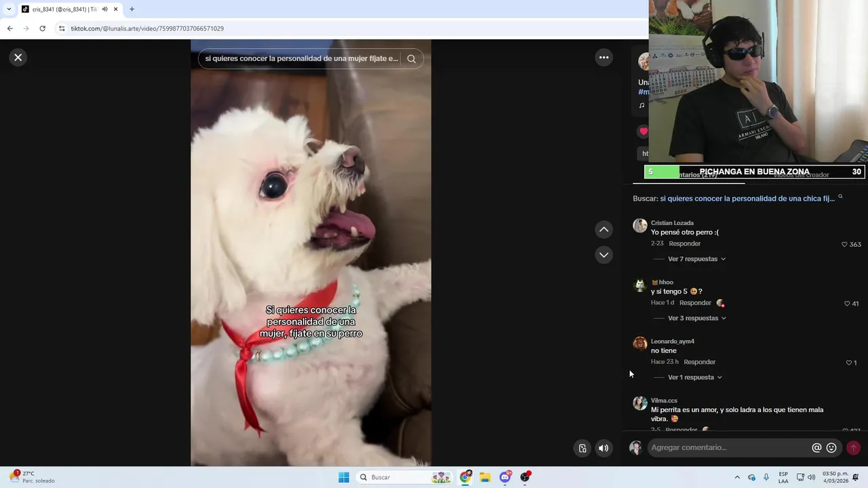Screen dimensions: 868x488
Task: Expand Ver 7 respuestas
Action: 696,259
